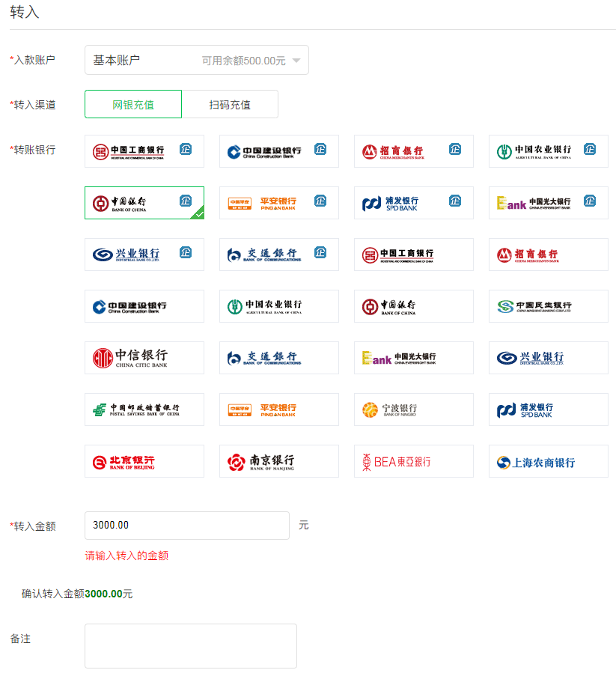The width and height of the screenshot is (616, 673).
Task: Choose 兴业银行 without the enterprise badge
Action: tap(549, 358)
